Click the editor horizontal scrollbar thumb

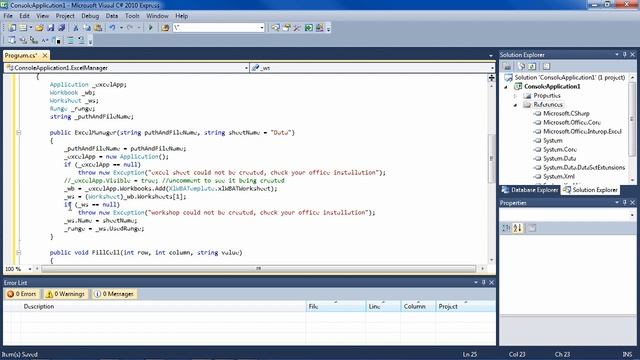[258, 269]
